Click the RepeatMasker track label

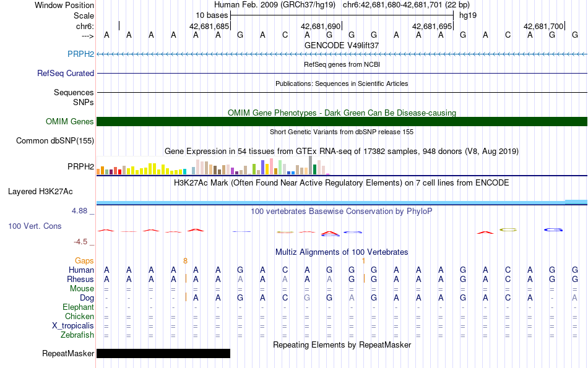68,353
